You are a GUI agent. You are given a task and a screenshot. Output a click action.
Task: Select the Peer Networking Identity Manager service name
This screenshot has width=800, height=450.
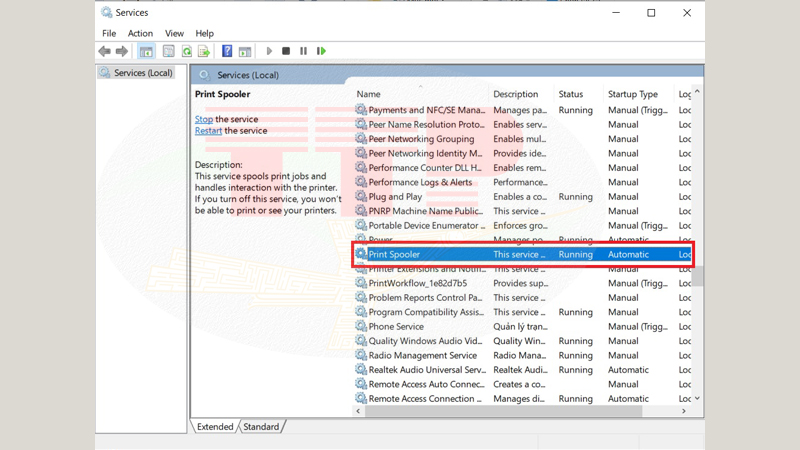[425, 153]
